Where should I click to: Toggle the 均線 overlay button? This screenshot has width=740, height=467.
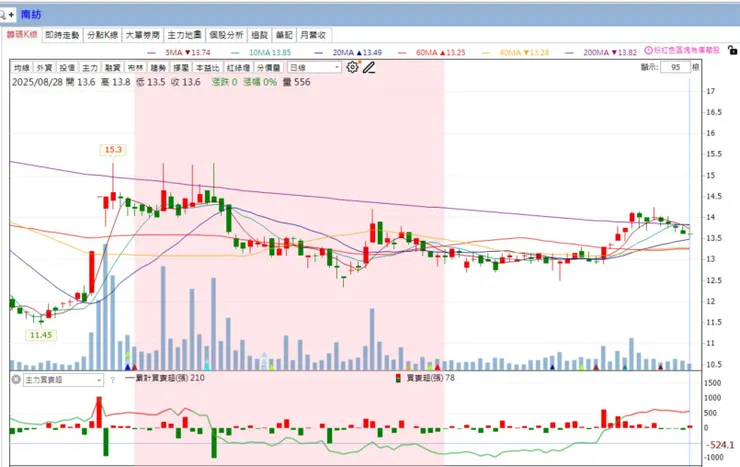(x=22, y=68)
